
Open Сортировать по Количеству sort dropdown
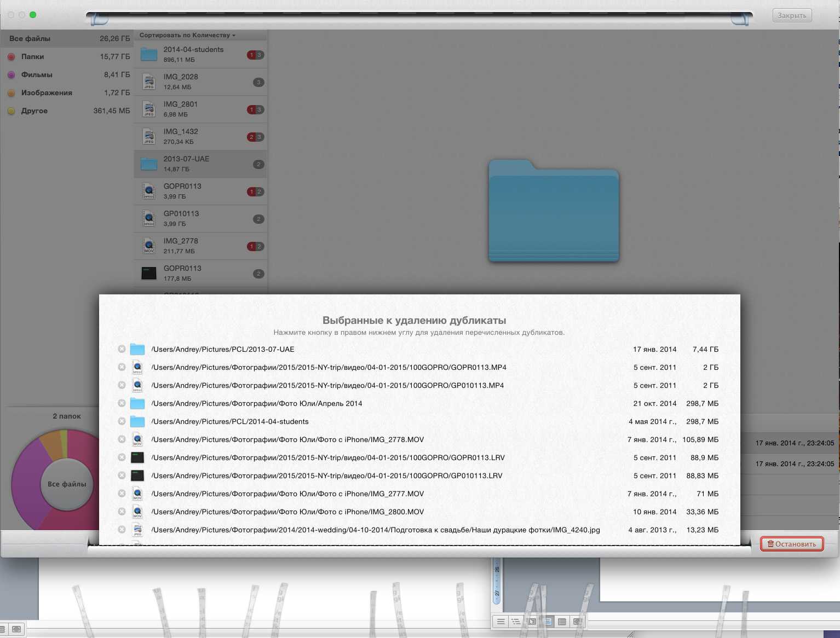[x=187, y=35]
